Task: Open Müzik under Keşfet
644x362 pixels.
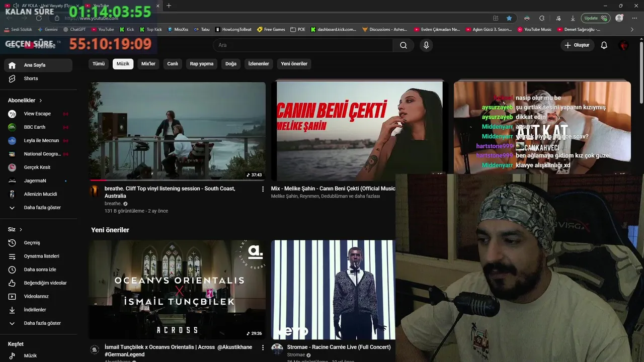Action: coord(38,355)
